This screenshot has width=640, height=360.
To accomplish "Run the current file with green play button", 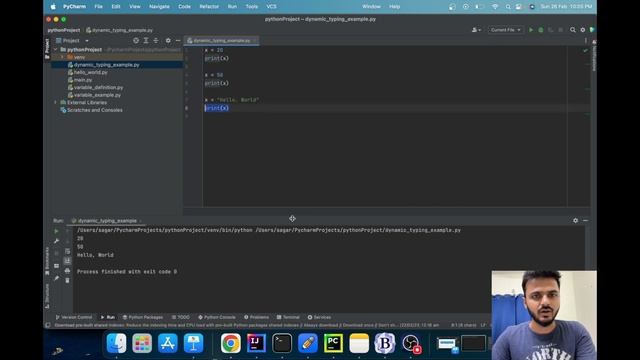I will tap(531, 30).
